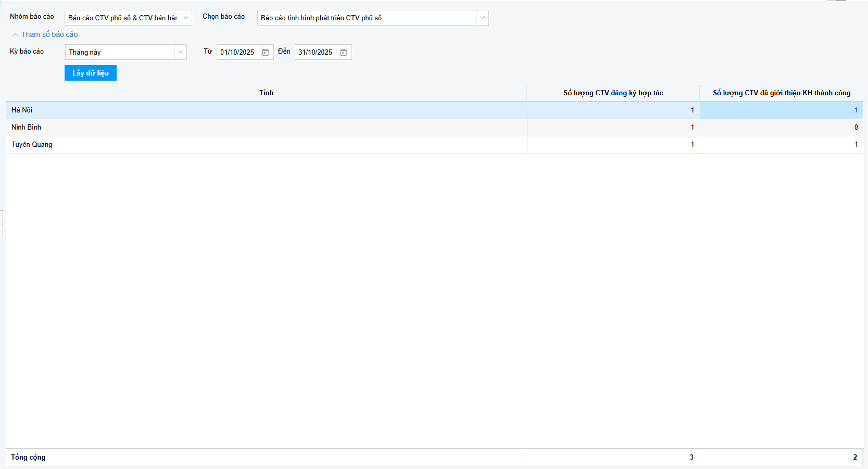Select the Ninh Bình row

(x=435, y=128)
